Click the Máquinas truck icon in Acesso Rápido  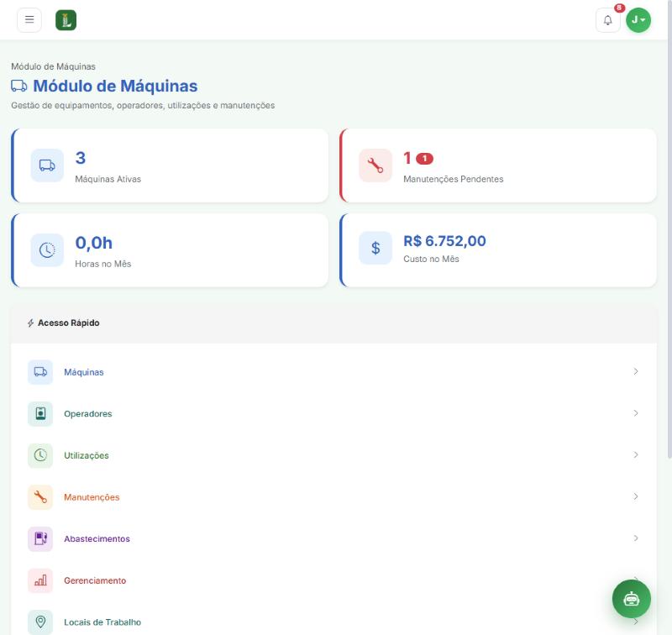[40, 372]
